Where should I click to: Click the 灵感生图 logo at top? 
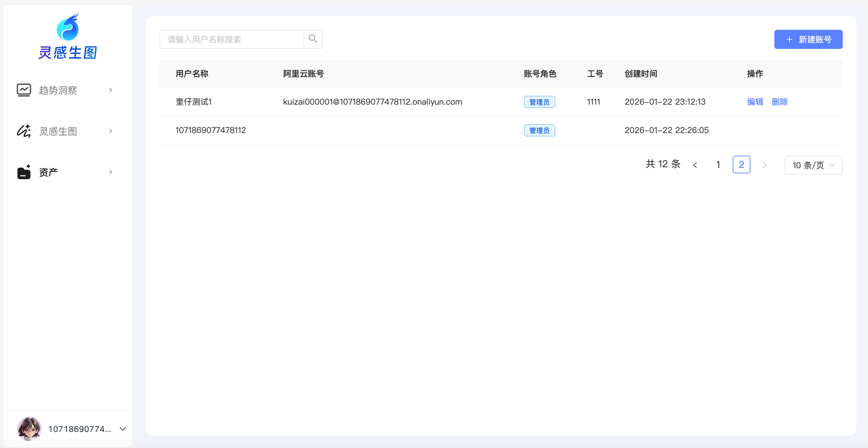tap(68, 36)
